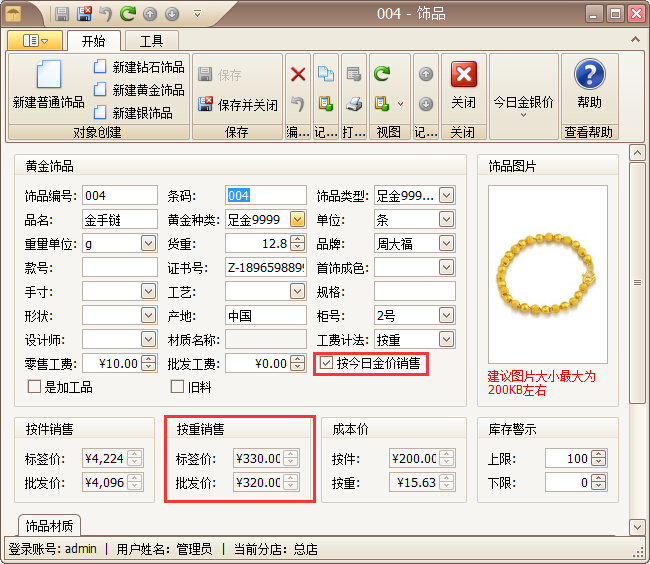650x564 pixels.
Task: Create a new 新建普通饰品 item
Action: coord(49,85)
